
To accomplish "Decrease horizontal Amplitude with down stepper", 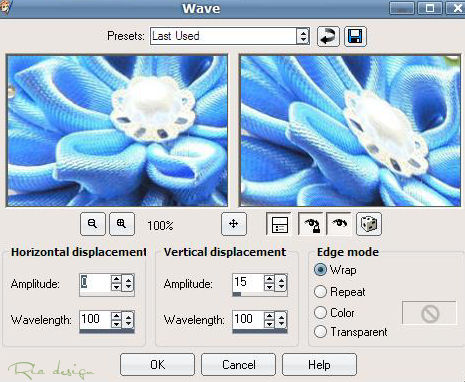I will pos(116,288).
